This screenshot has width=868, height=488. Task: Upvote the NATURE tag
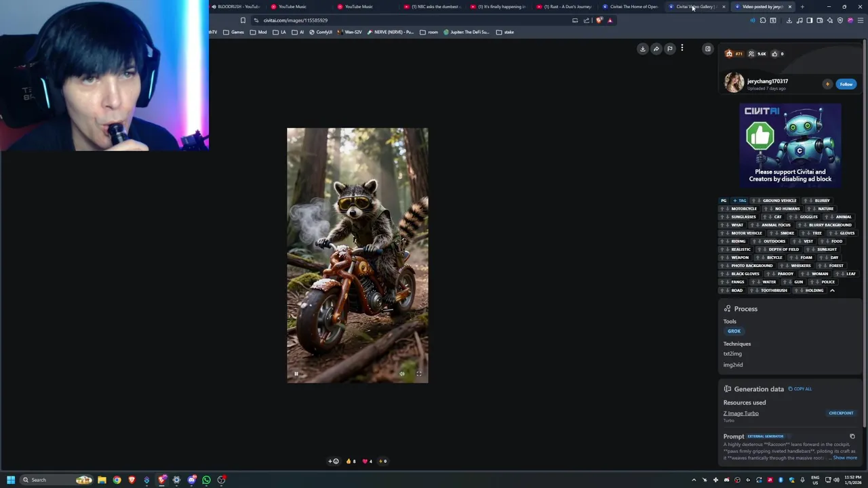(808, 209)
